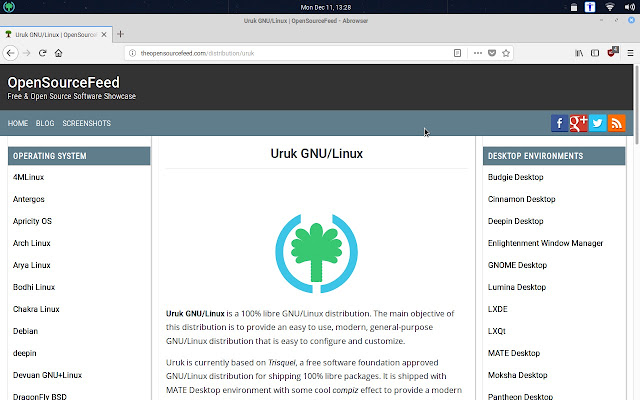Screen dimensions: 640x400
Task: Open page actions three-dot menu
Action: 478,53
